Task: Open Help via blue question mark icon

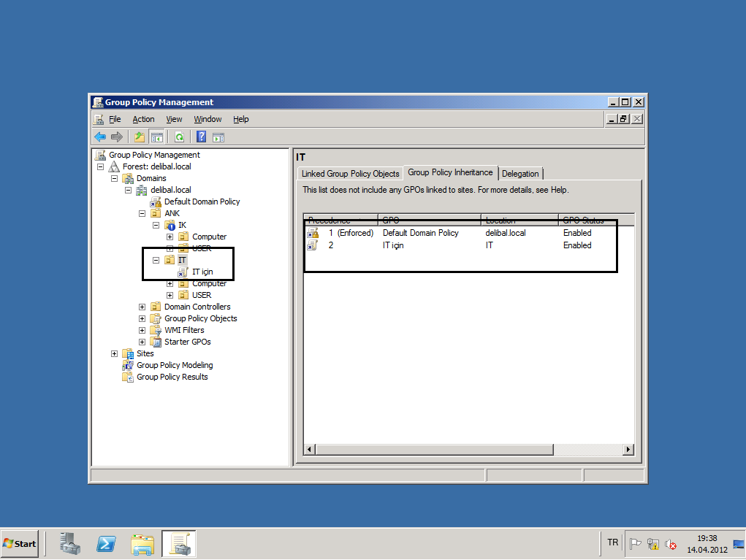Action: click(x=201, y=137)
